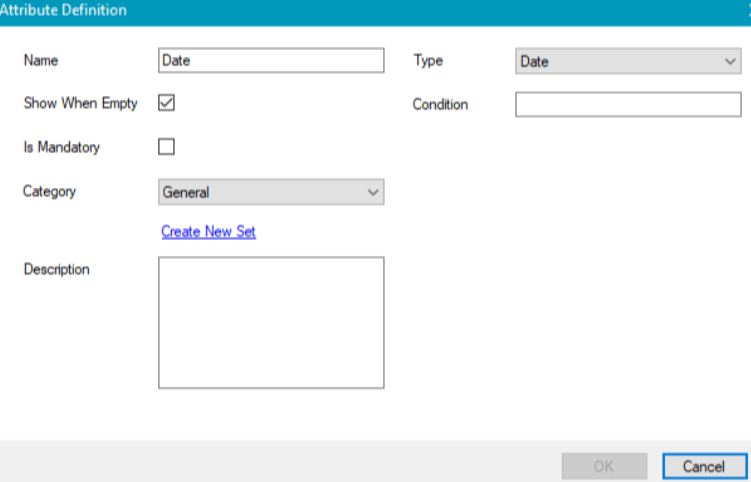This screenshot has height=482, width=751.
Task: Click the Condition label text
Action: coord(440,105)
